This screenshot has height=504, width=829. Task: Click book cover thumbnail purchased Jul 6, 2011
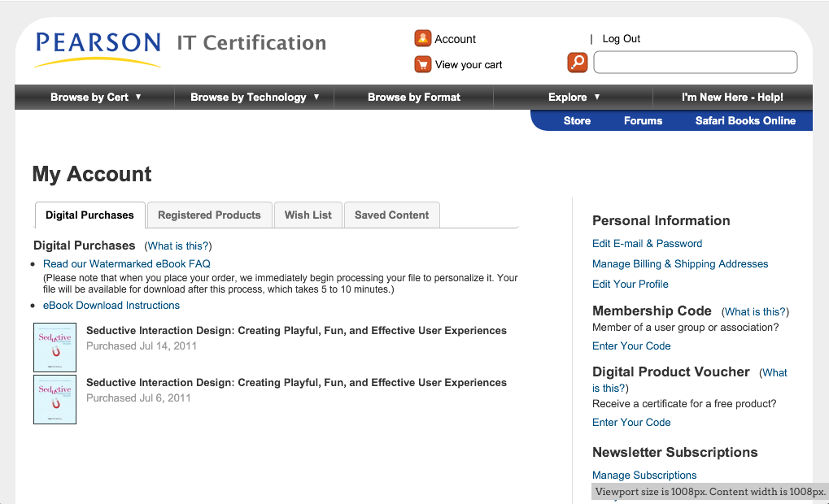pos(55,399)
